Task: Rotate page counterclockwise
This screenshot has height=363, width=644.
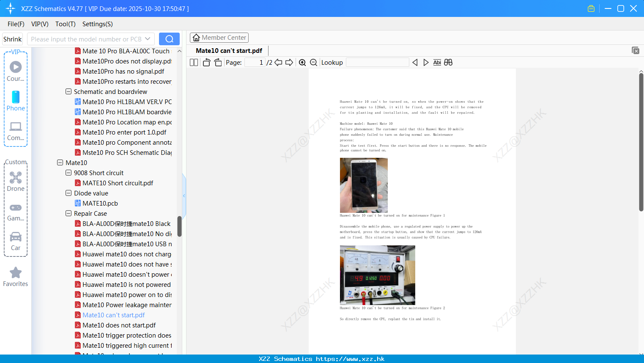Action: point(206,62)
